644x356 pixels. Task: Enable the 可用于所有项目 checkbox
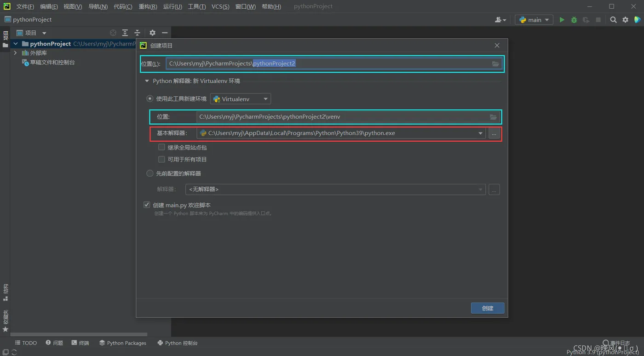(161, 159)
